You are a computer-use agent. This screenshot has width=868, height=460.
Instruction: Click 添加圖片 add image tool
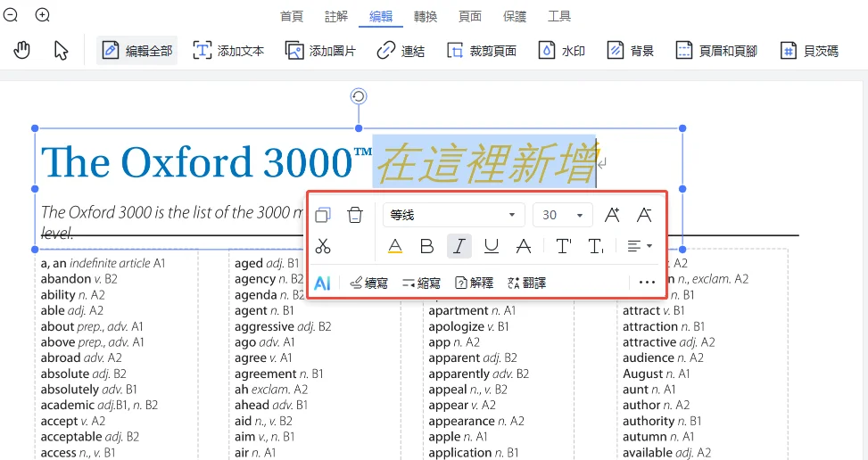click(320, 51)
